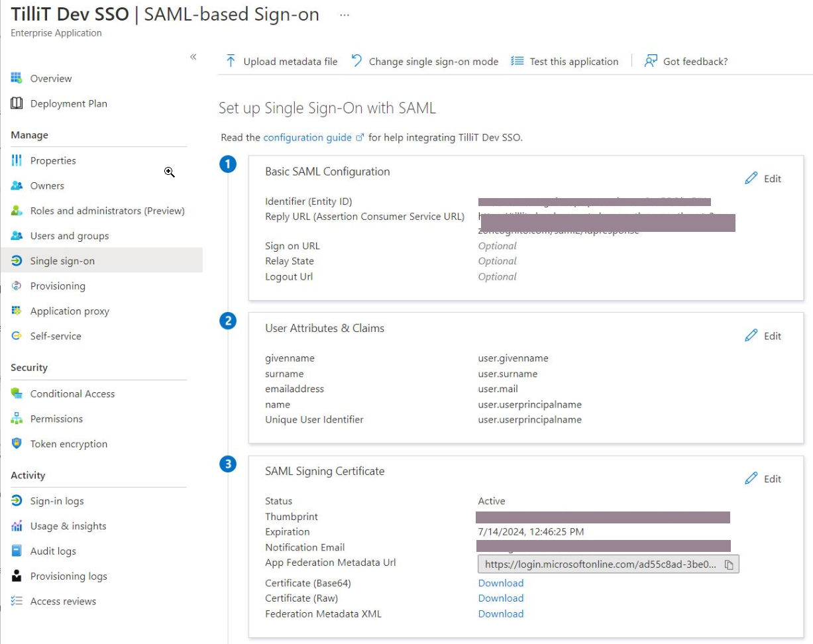Click pencil icon for SAML Signing Certificate
Image resolution: width=813 pixels, height=644 pixels.
[x=751, y=478]
